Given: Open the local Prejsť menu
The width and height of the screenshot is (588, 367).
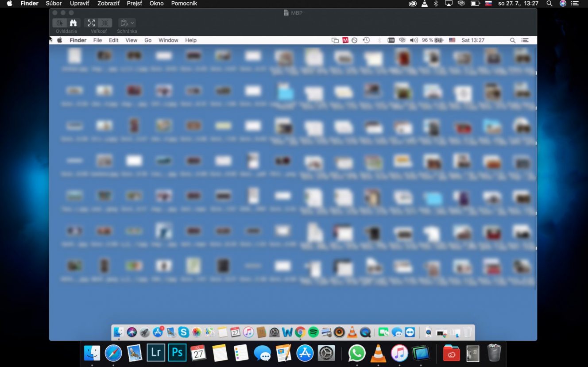Looking at the screenshot, I should [x=135, y=4].
